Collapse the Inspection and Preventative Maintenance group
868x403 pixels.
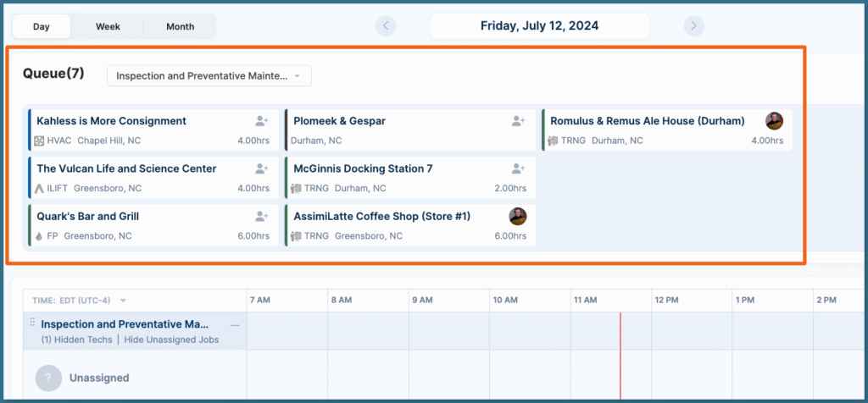click(235, 324)
